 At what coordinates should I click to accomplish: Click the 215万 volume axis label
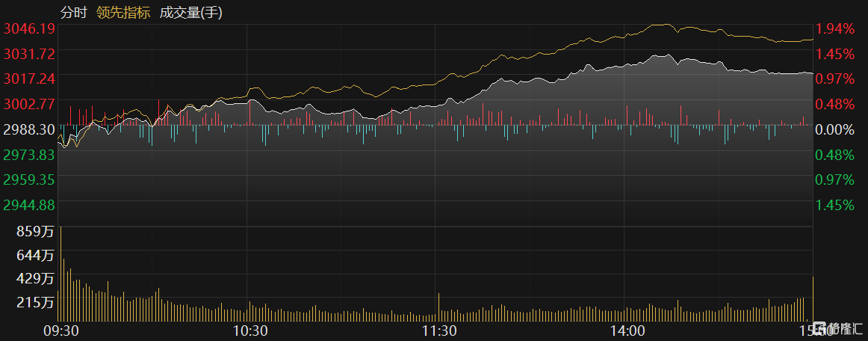click(36, 303)
